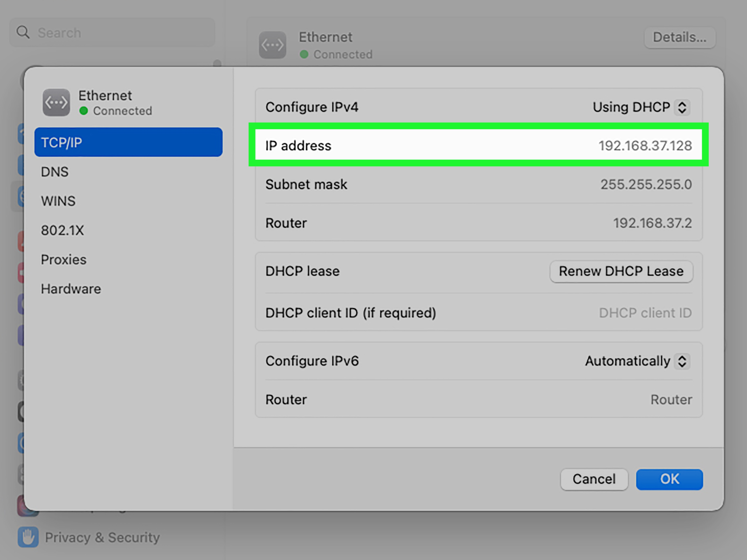
Task: Show the Hardware section
Action: point(71,289)
